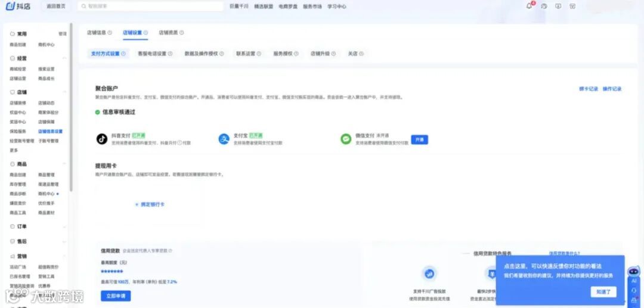Open 店铺信息设置 in the sidebar
The height and width of the screenshot is (308, 644).
coord(51,132)
